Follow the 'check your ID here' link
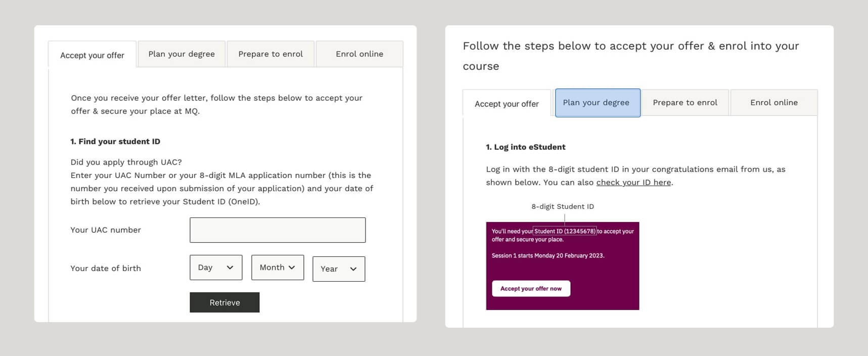The width and height of the screenshot is (868, 356). [x=633, y=183]
